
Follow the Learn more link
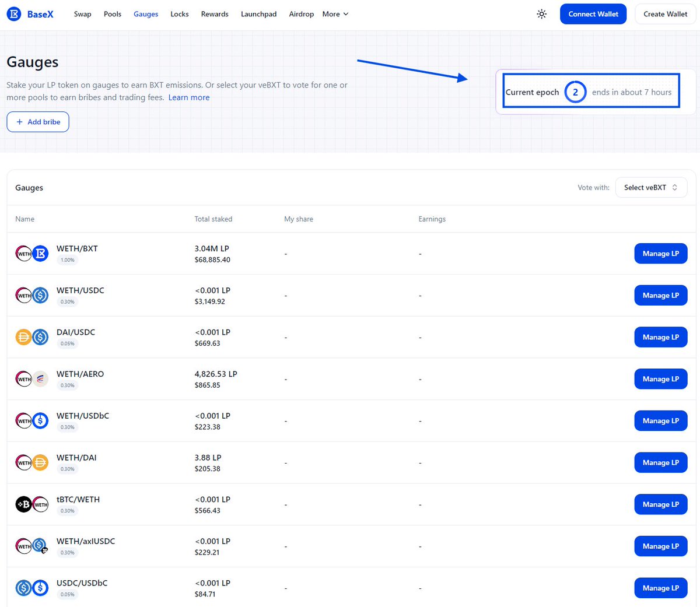(x=189, y=97)
